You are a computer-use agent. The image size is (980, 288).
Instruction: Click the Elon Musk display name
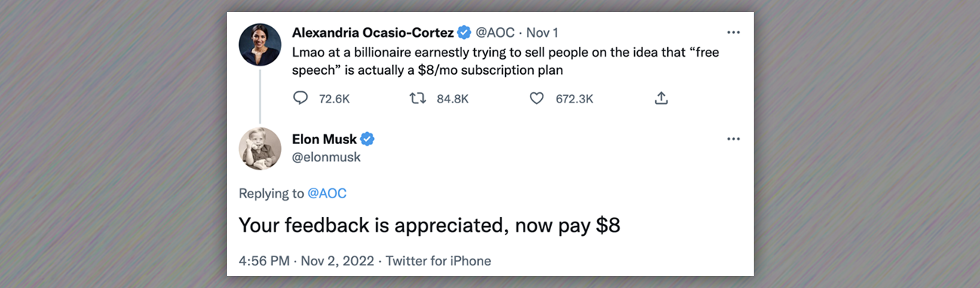pyautogui.click(x=325, y=139)
